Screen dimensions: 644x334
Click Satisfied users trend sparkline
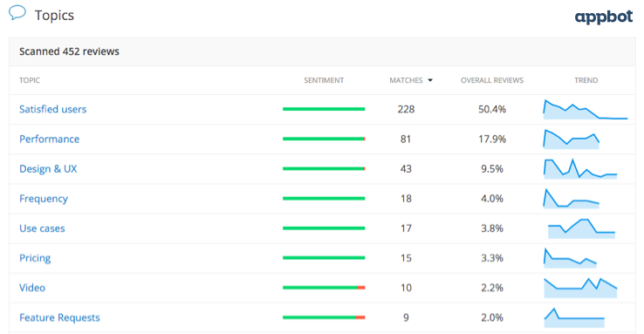(x=586, y=110)
